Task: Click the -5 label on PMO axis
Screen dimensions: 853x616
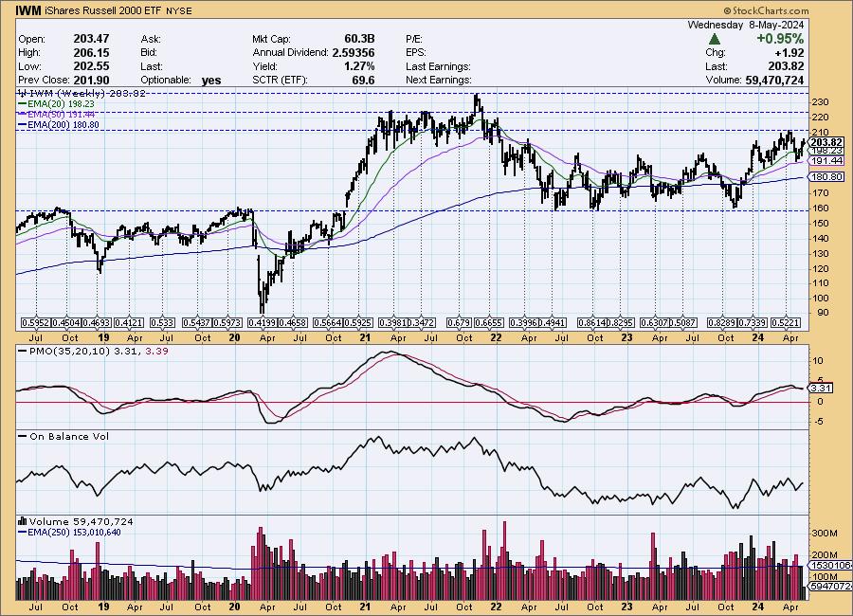Action: pyautogui.click(x=818, y=422)
